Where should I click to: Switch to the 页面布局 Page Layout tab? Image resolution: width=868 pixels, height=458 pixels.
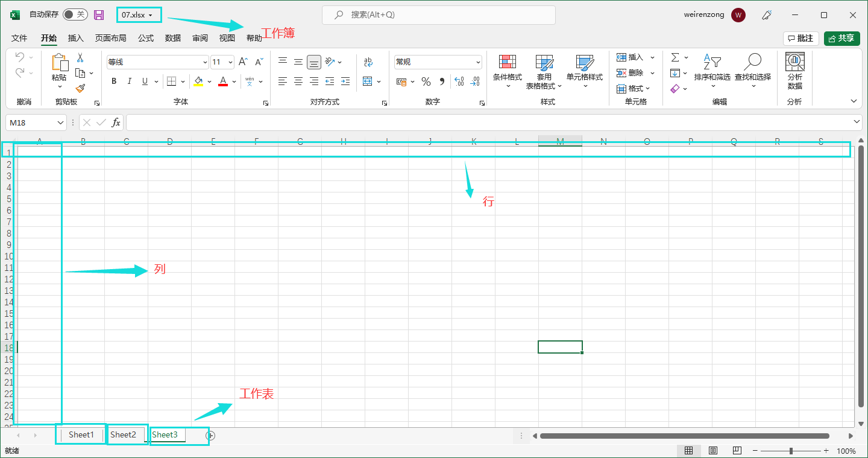pyautogui.click(x=111, y=38)
